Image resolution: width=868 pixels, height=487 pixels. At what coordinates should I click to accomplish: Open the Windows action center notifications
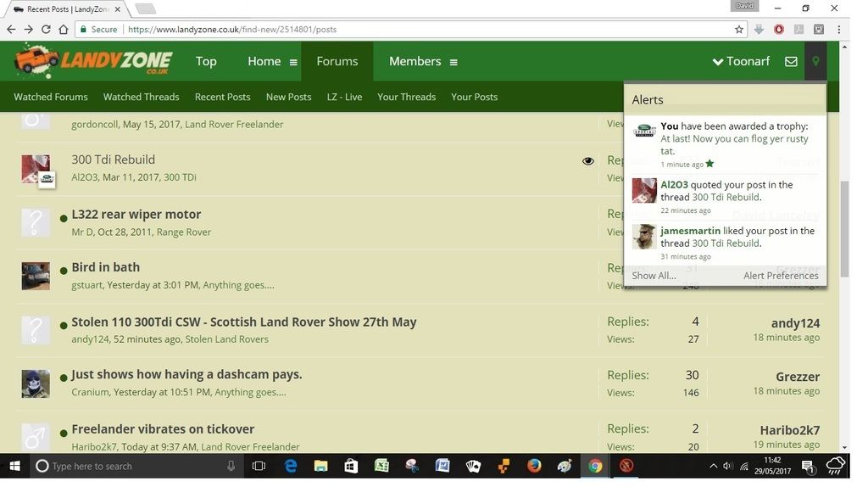(x=808, y=467)
